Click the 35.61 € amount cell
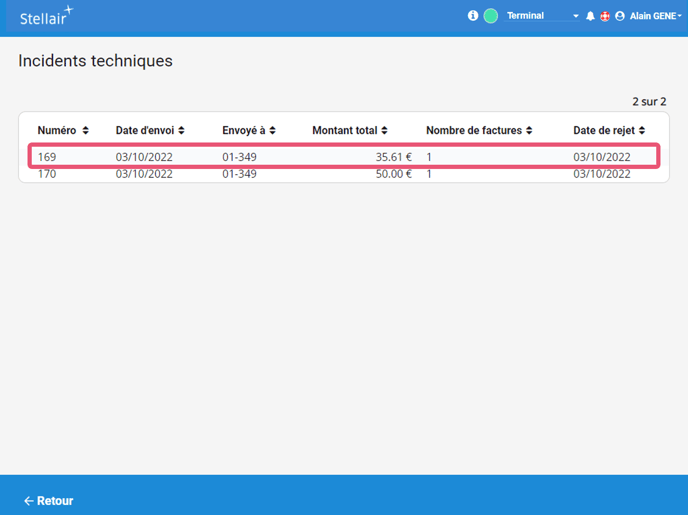The width and height of the screenshot is (688, 515). 393,157
